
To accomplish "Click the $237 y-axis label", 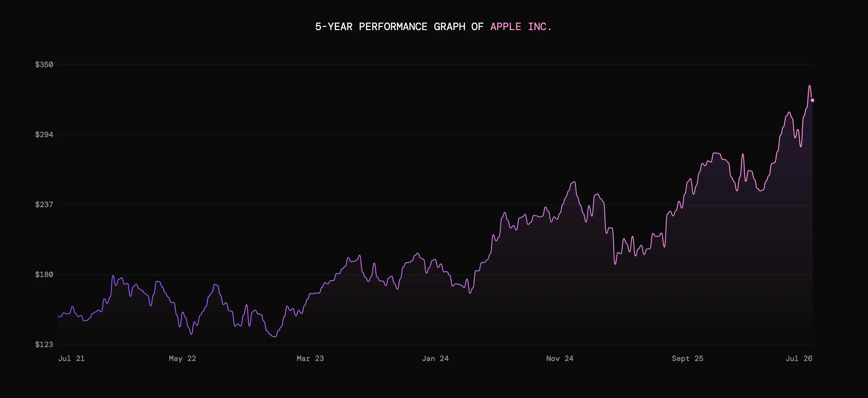I will (44, 204).
